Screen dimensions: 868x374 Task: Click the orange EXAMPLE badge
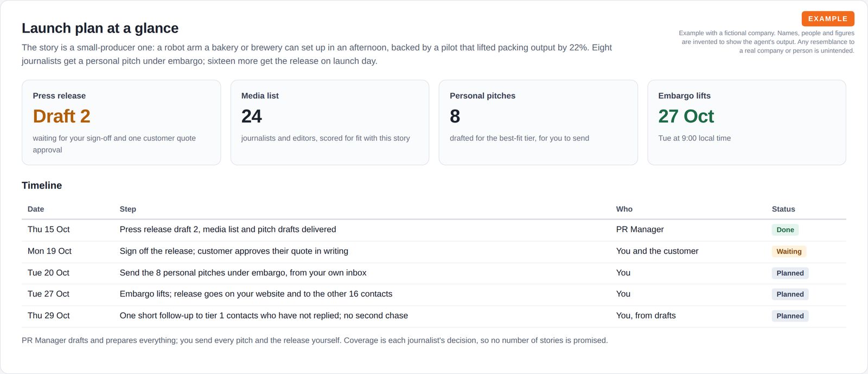coord(828,18)
